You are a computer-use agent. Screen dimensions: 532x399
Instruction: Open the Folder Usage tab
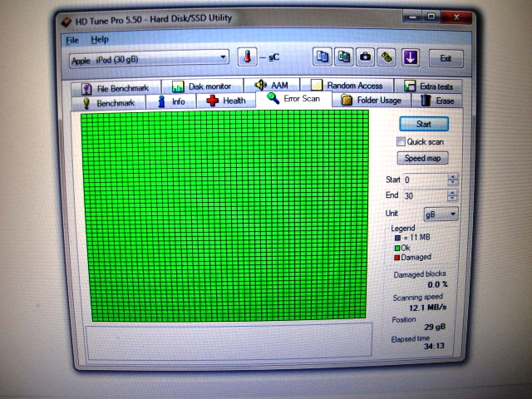click(371, 101)
